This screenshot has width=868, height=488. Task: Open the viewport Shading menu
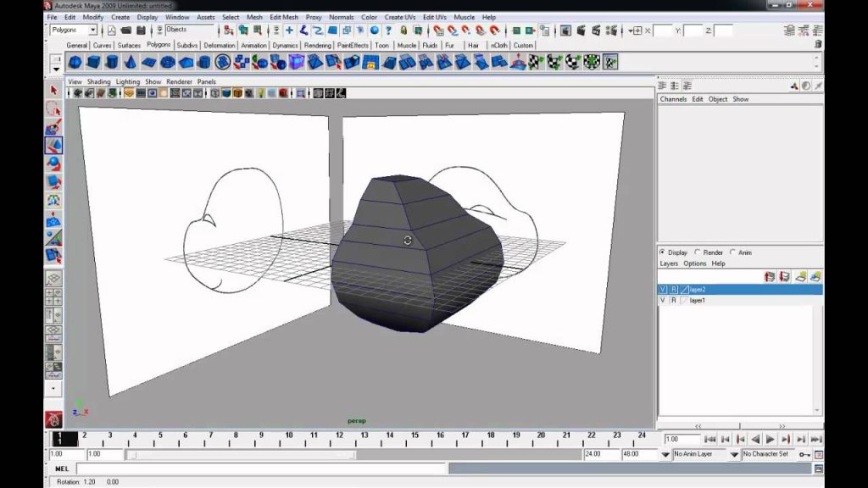click(x=98, y=81)
